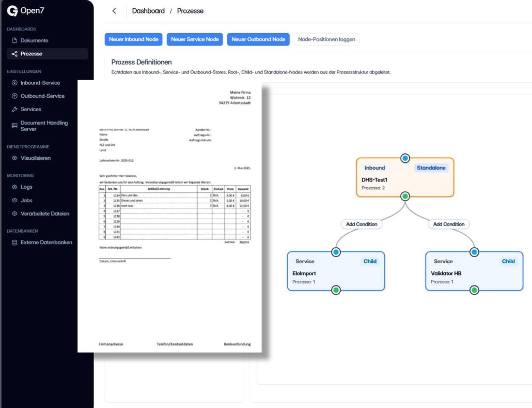Click the Visualisieren eye icon
Screen dimensions: 532x408
pos(14,158)
